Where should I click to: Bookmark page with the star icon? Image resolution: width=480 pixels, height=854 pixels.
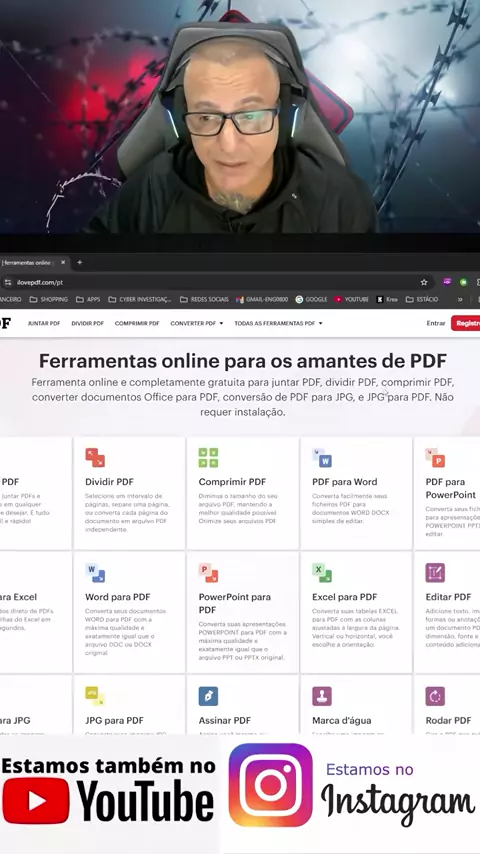coord(424,282)
